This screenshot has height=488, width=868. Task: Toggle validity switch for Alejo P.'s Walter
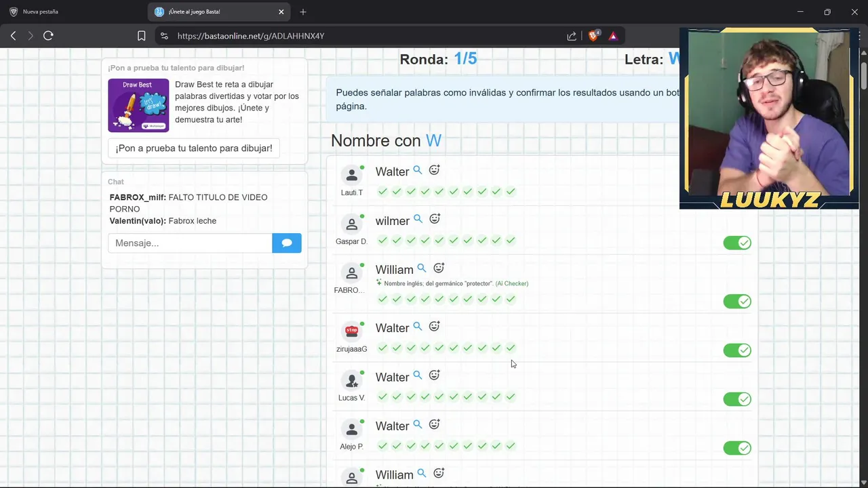click(x=737, y=448)
